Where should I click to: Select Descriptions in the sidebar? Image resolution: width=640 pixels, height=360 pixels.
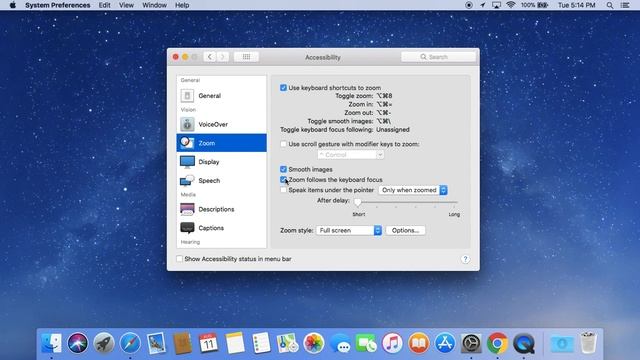click(221, 209)
